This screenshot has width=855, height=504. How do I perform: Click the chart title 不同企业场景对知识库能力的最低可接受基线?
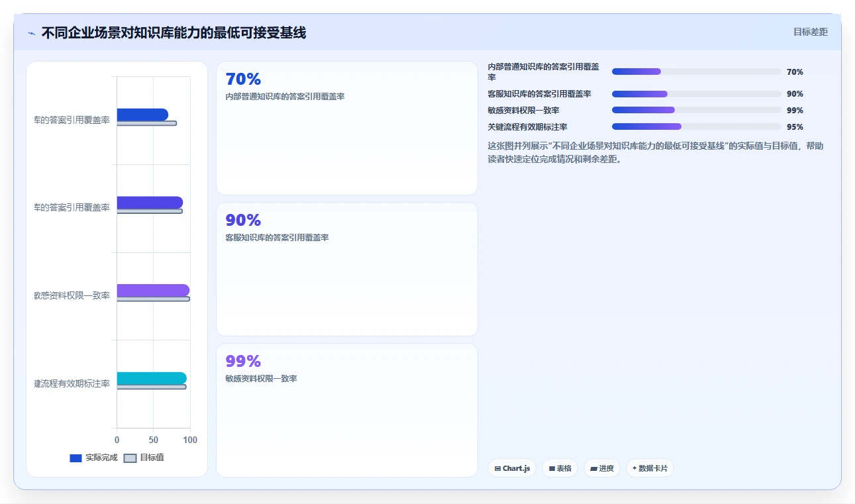174,33
